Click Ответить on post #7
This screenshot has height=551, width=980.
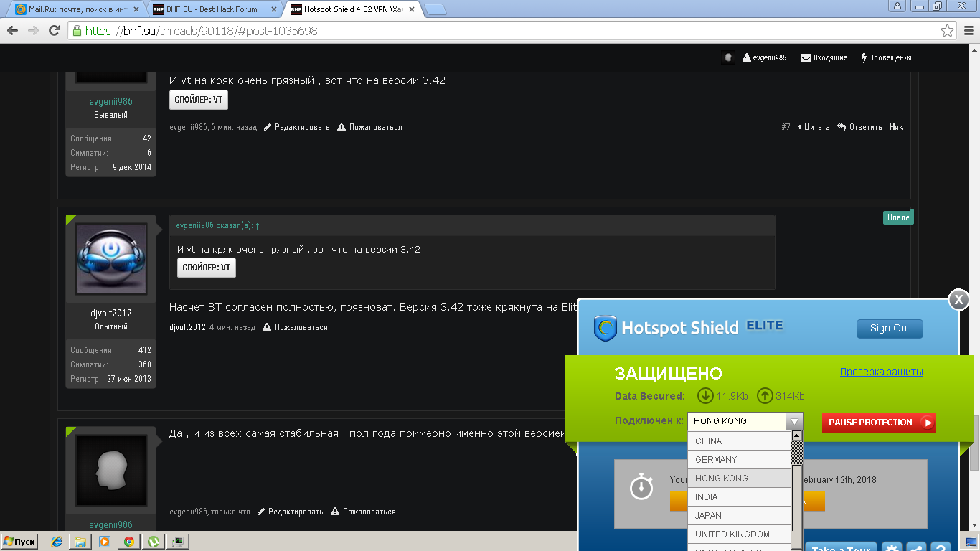859,127
